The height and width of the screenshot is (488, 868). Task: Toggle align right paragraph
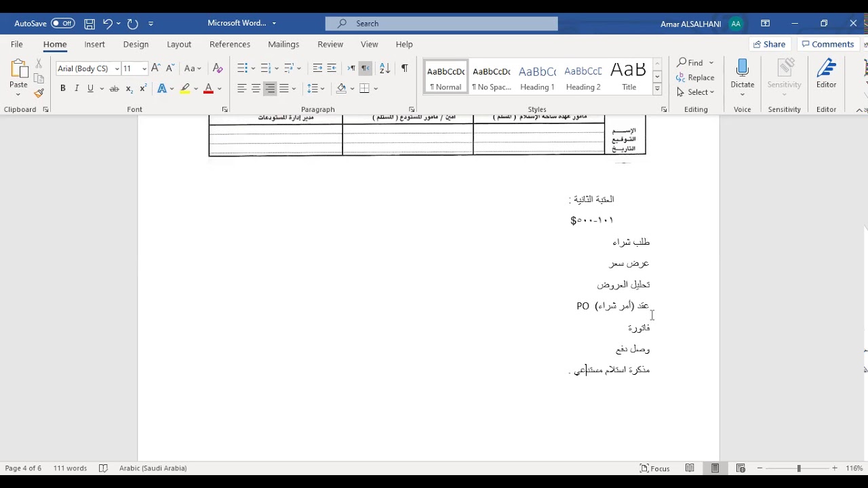click(270, 89)
